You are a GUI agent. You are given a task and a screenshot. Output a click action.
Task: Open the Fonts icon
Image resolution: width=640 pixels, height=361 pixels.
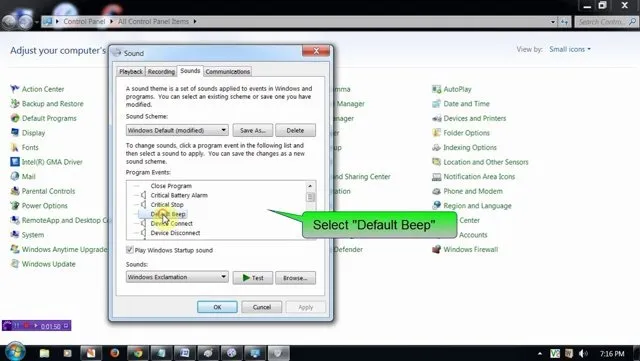[x=15, y=147]
